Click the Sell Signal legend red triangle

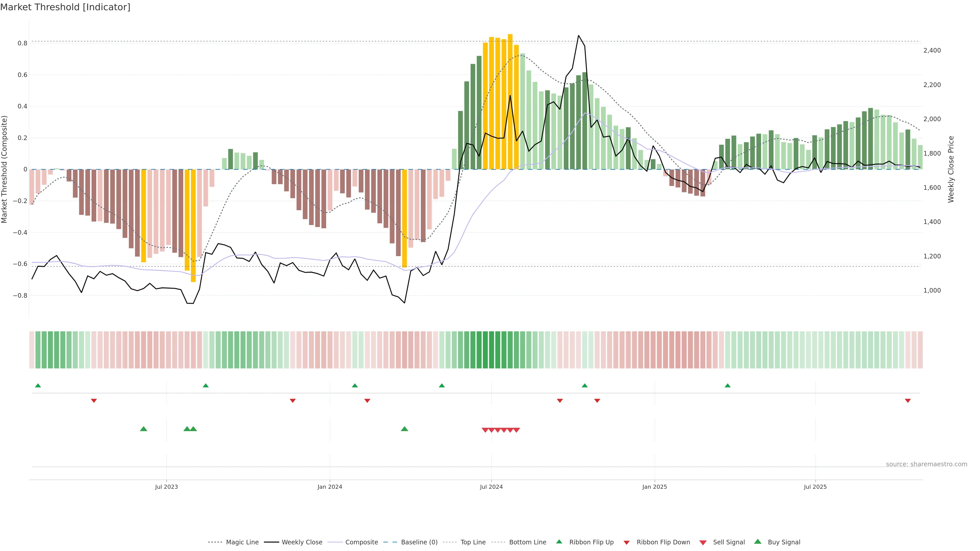[703, 543]
